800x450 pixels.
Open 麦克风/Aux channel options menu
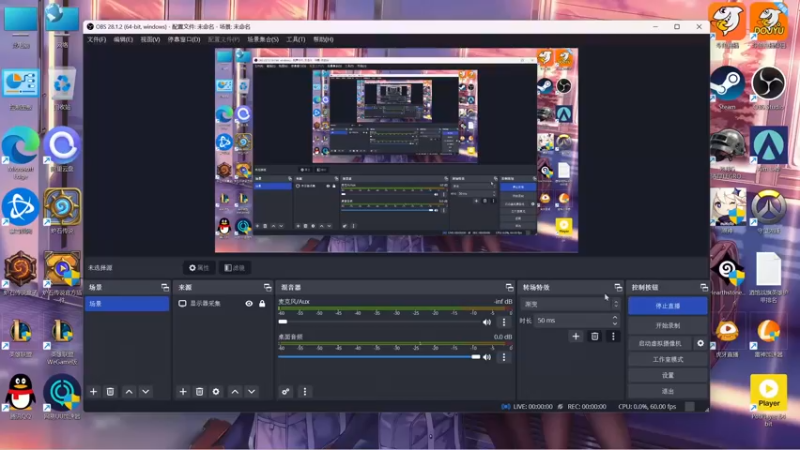point(504,322)
